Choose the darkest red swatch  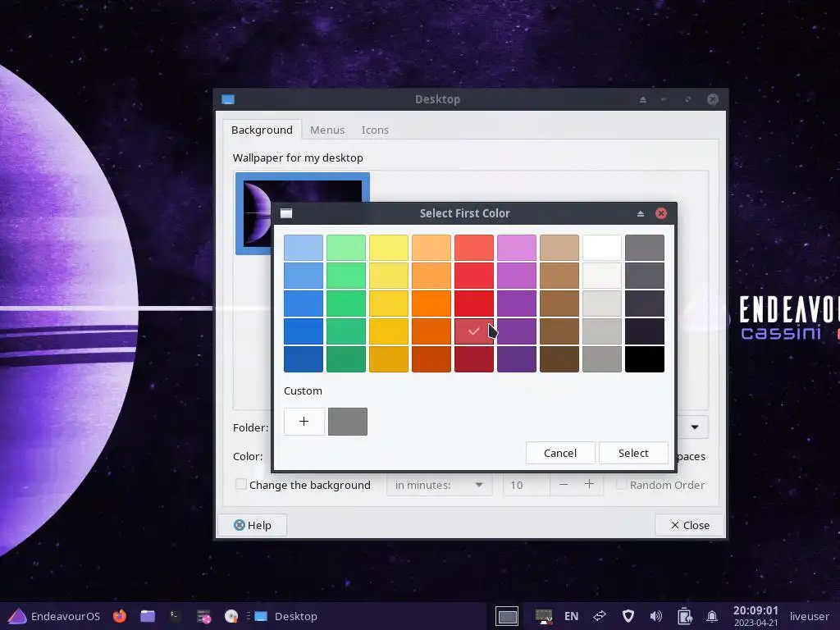pos(473,359)
